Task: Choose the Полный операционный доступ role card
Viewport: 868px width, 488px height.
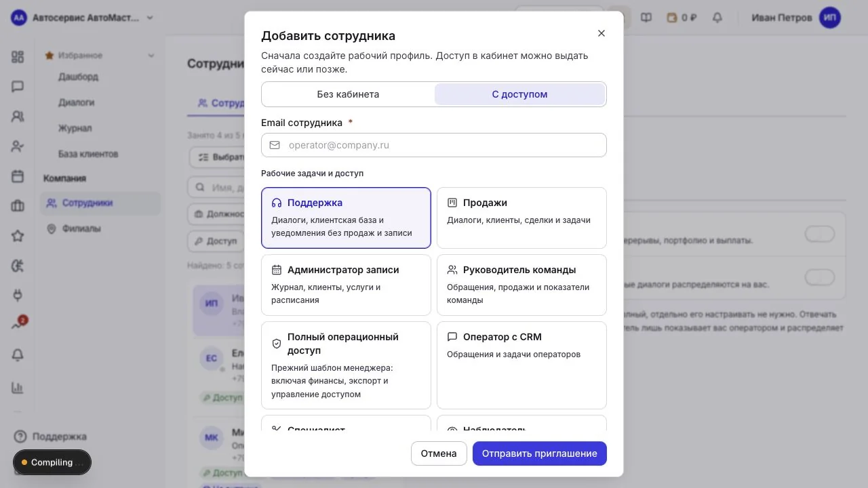Action: pyautogui.click(x=346, y=365)
